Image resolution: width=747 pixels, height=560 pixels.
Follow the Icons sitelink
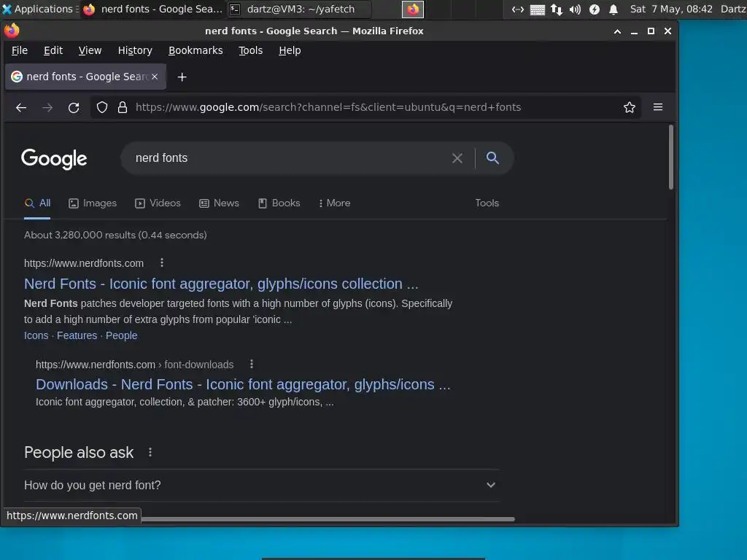tap(36, 335)
